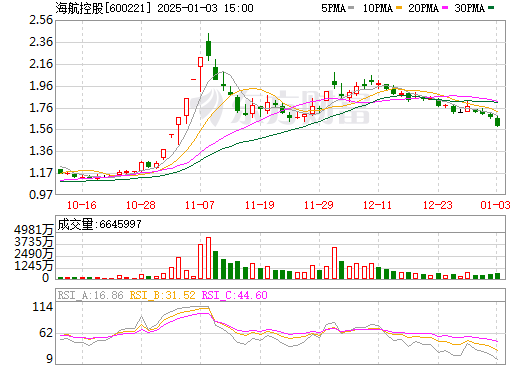Select the 11-07 date label
The height and width of the screenshot is (365, 520).
click(200, 205)
